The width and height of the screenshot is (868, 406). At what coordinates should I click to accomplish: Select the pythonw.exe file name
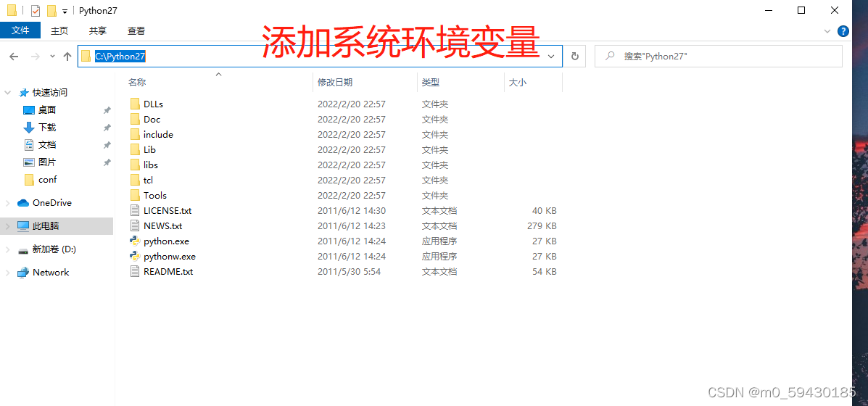click(x=170, y=257)
